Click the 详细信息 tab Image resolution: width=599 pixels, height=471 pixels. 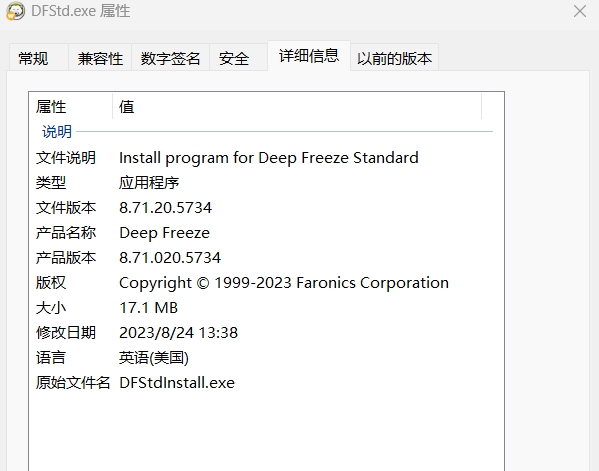309,56
